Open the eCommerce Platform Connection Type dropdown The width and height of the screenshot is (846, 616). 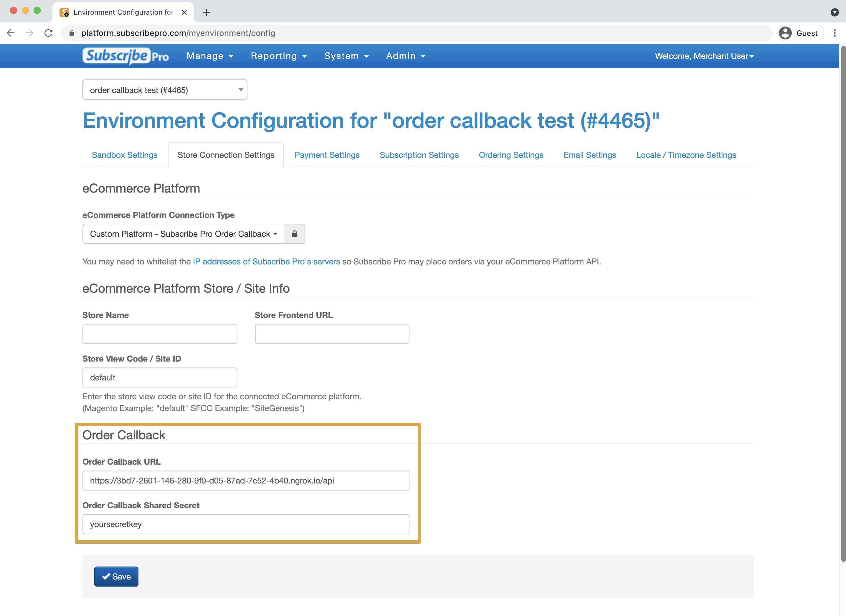[183, 234]
